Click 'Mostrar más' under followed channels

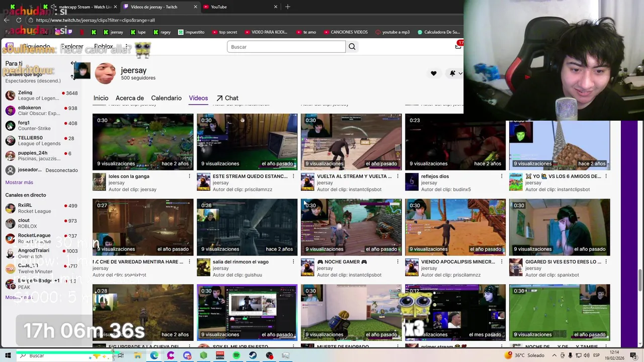point(19,183)
